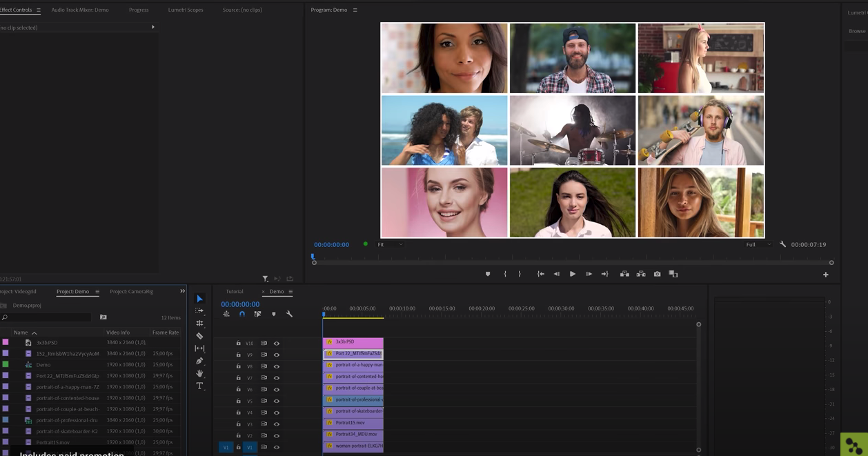Click the Export Frame camera icon
The image size is (868, 456).
(x=657, y=274)
